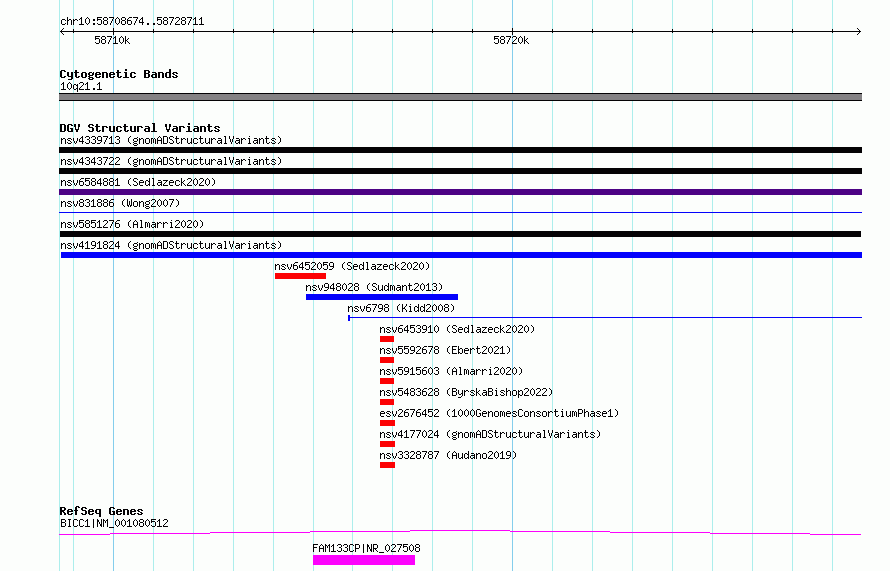890x571 pixels.
Task: Click the thin blue line of nsv6798
Action: (605, 317)
